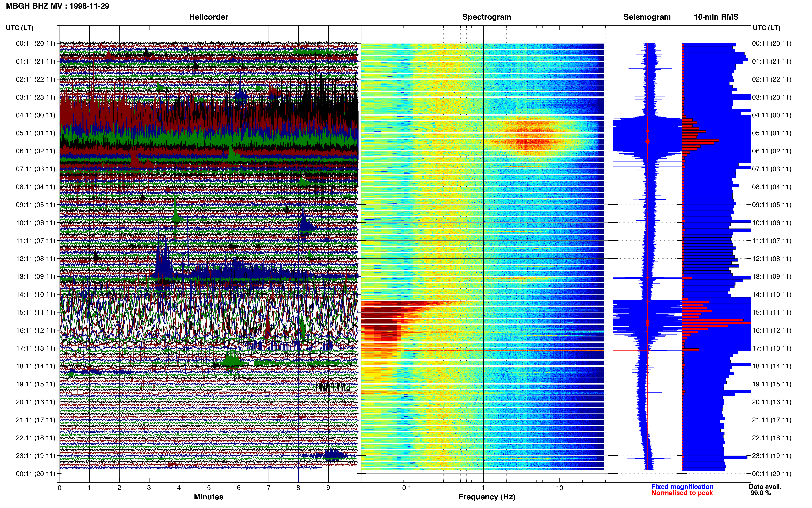Click left time label 18:11 (14:11)
Screen dimensions: 812x508
coord(36,366)
